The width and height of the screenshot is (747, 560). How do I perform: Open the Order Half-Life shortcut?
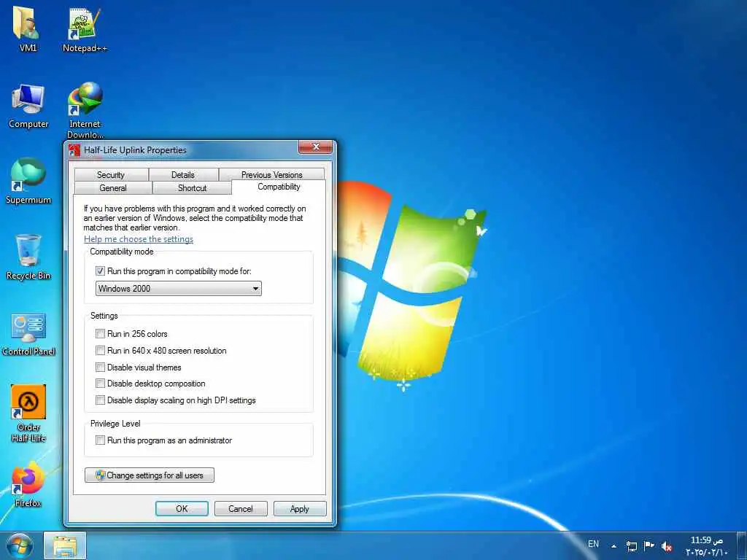[28, 413]
